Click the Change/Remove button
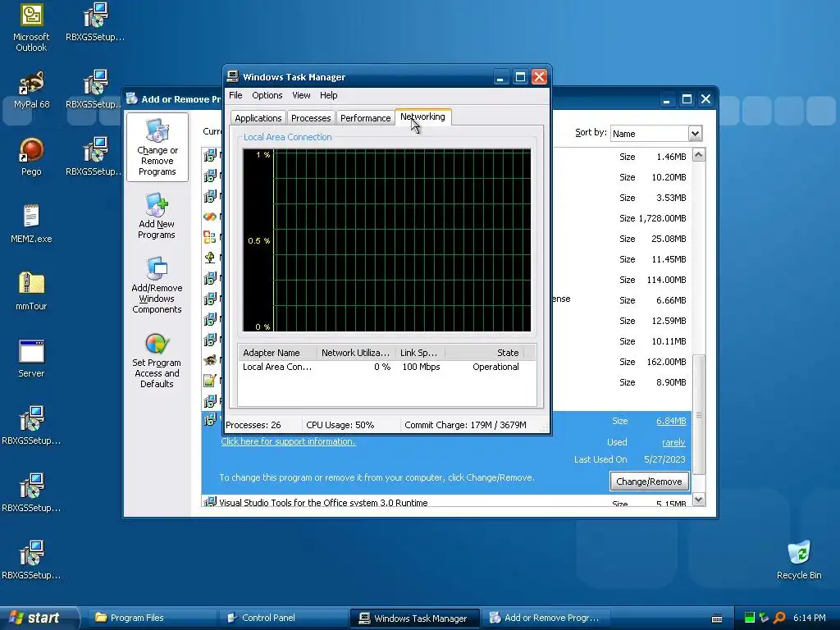The width and height of the screenshot is (840, 630). 649,481
